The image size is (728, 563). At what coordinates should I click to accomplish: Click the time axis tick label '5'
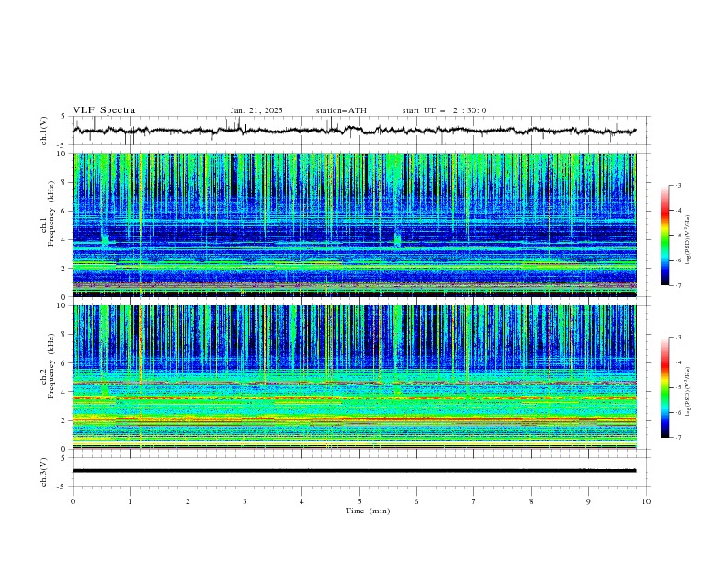tap(359, 501)
